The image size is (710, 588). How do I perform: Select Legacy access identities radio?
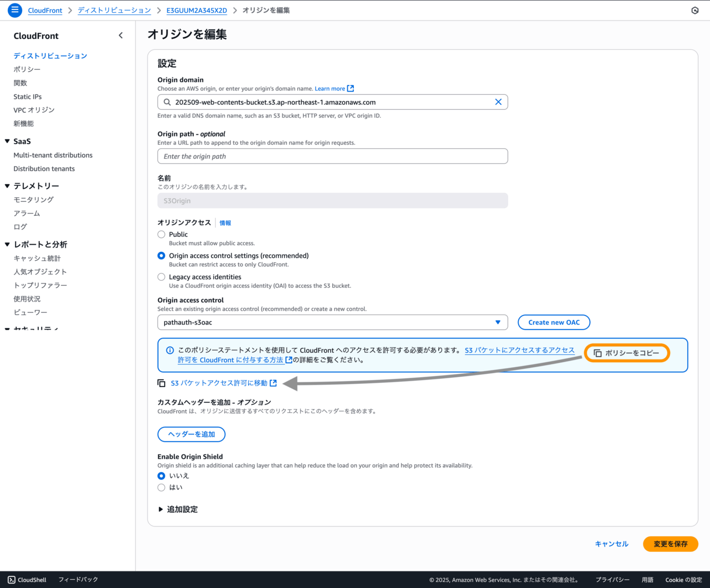tap(161, 277)
